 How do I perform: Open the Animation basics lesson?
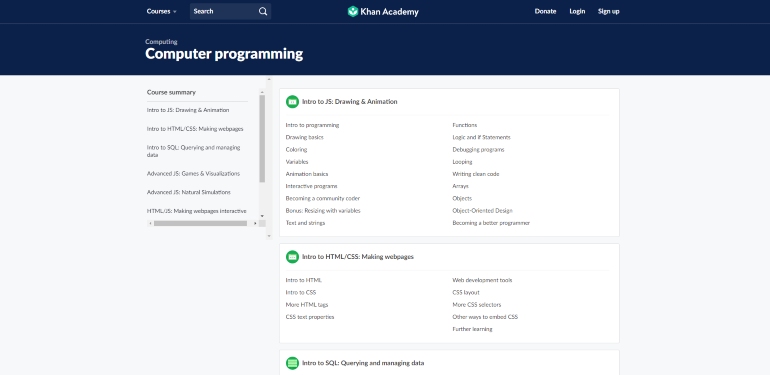[307, 174]
